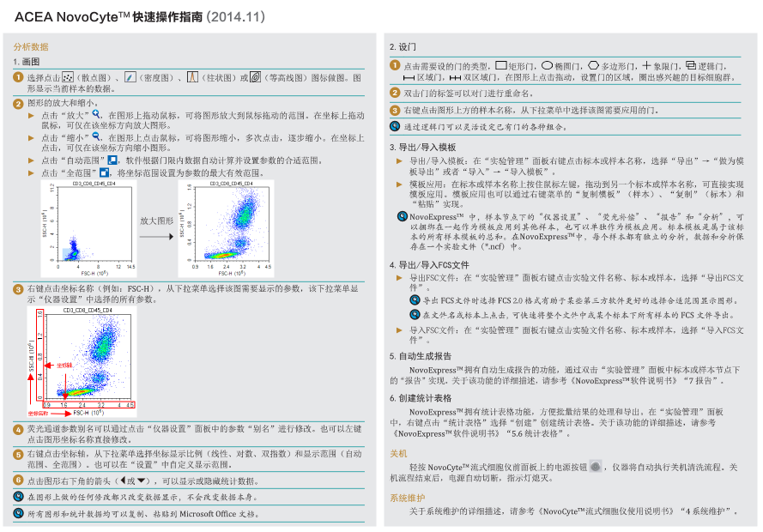Click the heading 4. 导出/导入FCS文件
The image size is (763, 532).
(430, 264)
